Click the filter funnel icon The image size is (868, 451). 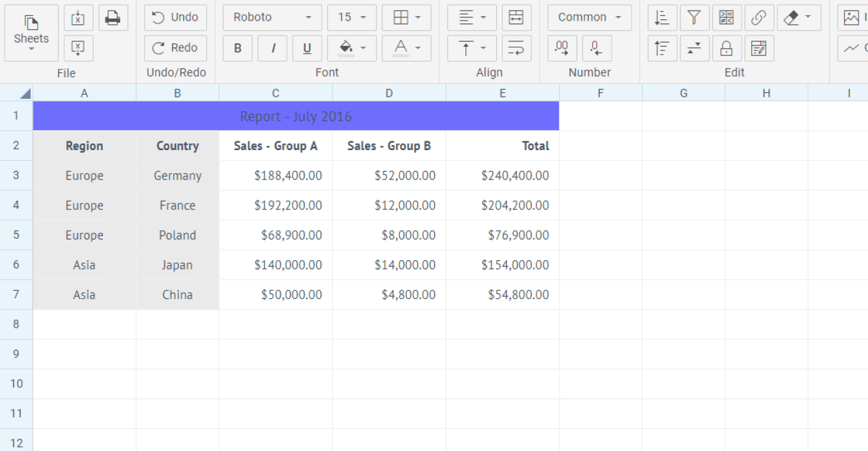click(694, 18)
